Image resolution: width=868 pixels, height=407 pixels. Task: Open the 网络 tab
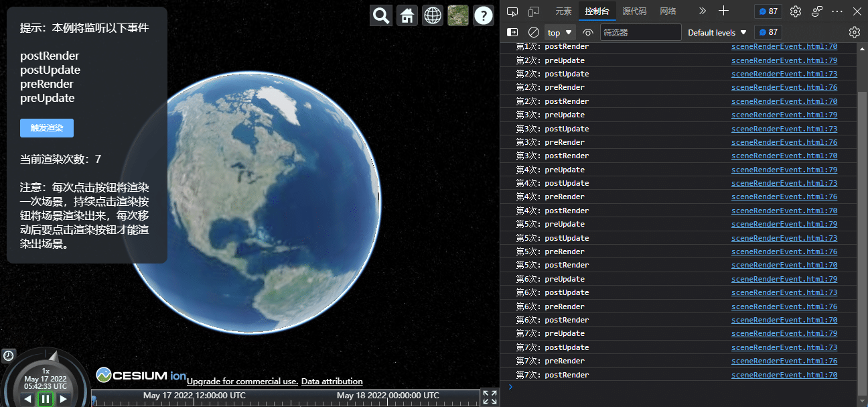(668, 11)
